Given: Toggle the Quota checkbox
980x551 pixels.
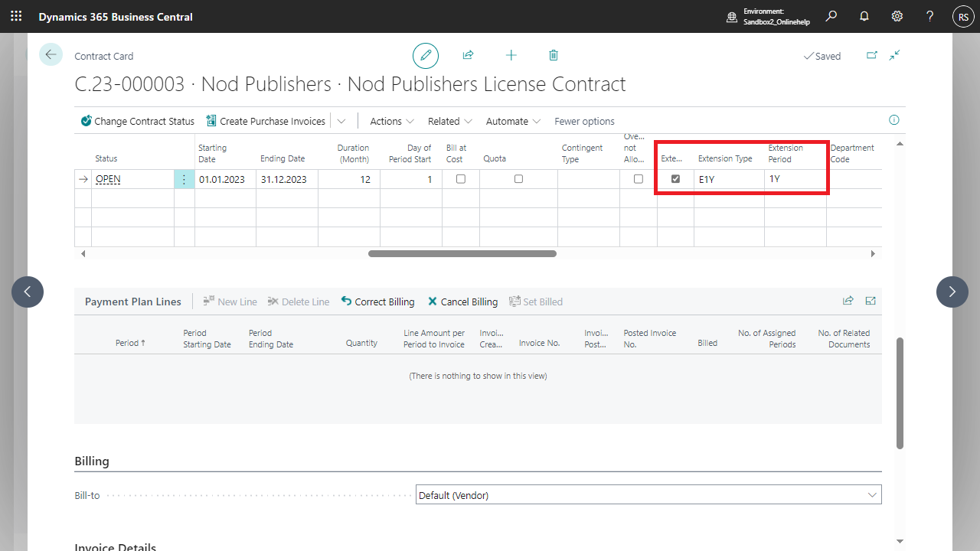Looking at the screenshot, I should 518,179.
